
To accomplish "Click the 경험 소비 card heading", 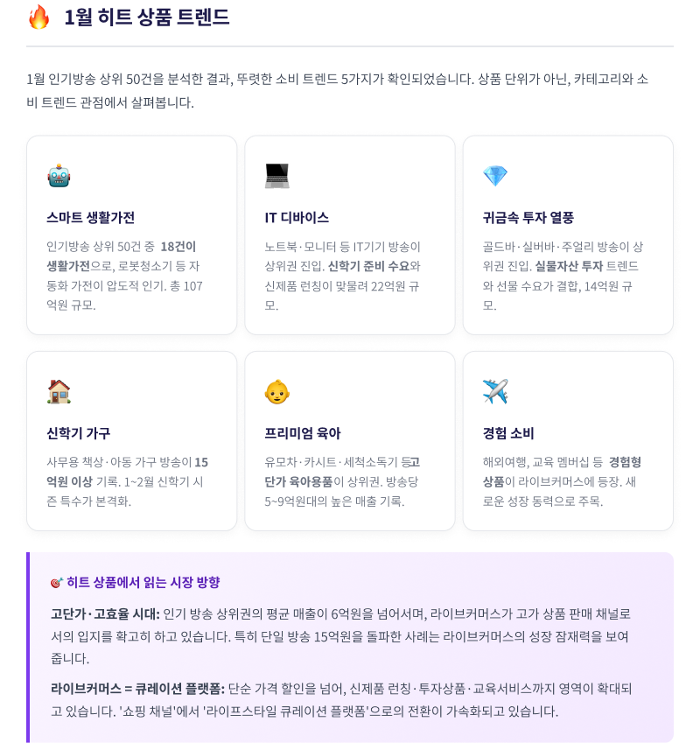I will 508,433.
